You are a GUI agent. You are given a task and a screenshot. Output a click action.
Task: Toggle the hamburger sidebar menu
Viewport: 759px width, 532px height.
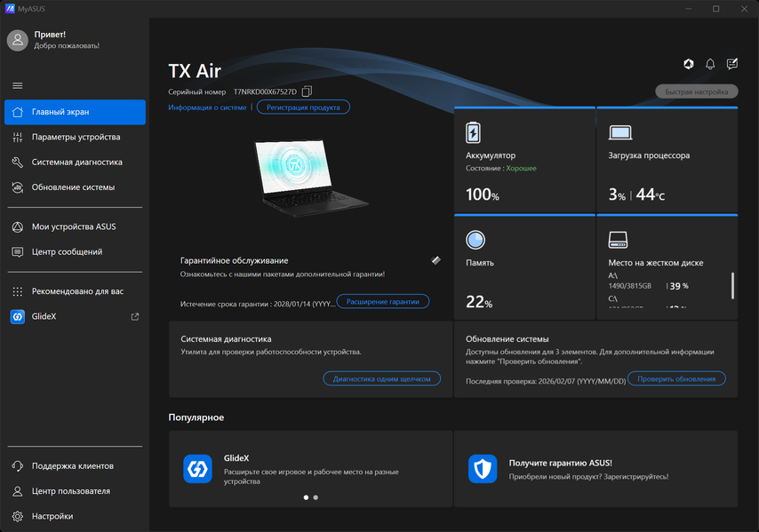point(18,85)
